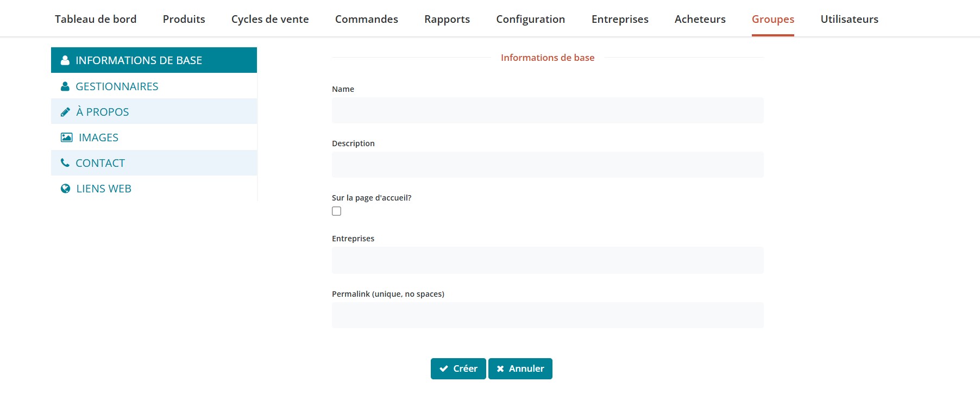The width and height of the screenshot is (980, 400).
Task: Click the globe icon for Liens web
Action: coord(66,189)
